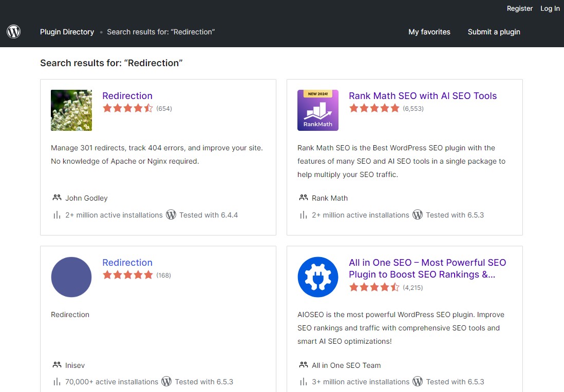This screenshot has height=392, width=564.
Task: Click 3+ million active installations text
Action: pos(361,382)
